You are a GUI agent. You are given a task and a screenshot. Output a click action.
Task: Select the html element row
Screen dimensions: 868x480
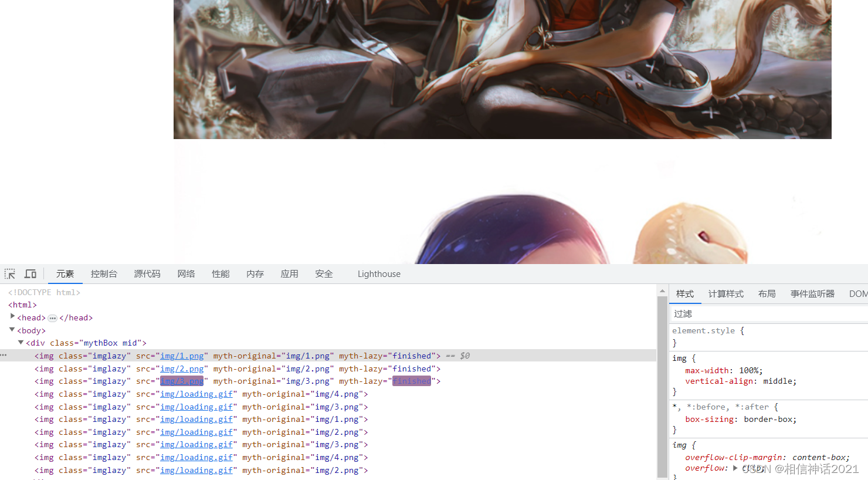[x=22, y=305]
